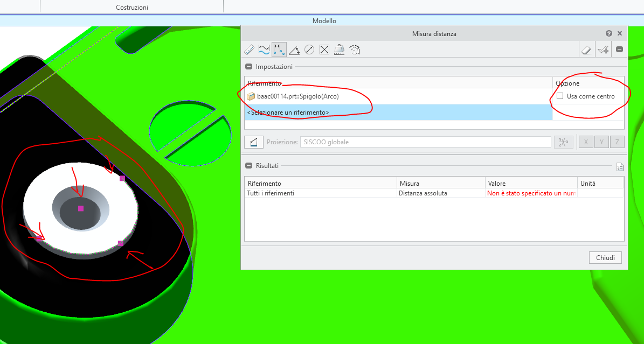Click the save analysis checkmark icon
The width and height of the screenshot is (644, 344).
pyautogui.click(x=603, y=49)
